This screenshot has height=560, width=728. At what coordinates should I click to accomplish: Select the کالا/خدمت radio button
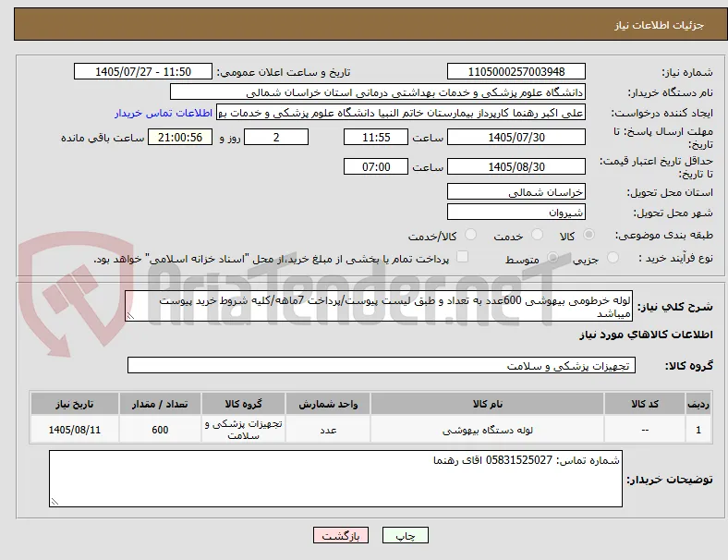[x=471, y=235]
